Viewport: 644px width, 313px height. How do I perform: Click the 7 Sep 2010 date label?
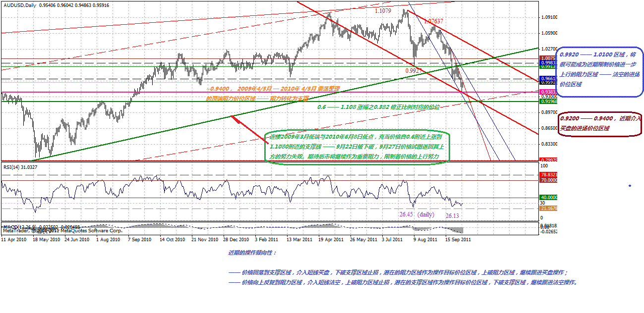coord(140,239)
